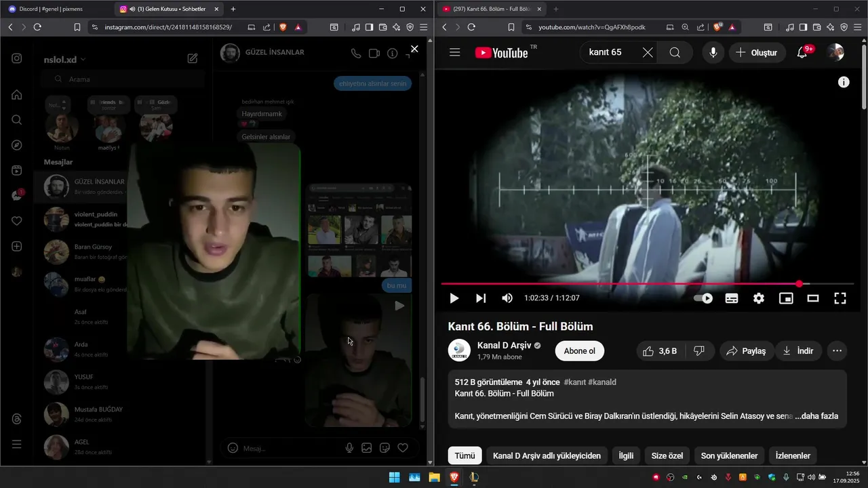This screenshot has height=488, width=868.
Task: Like the video (3,6 B)
Action: [x=660, y=351]
